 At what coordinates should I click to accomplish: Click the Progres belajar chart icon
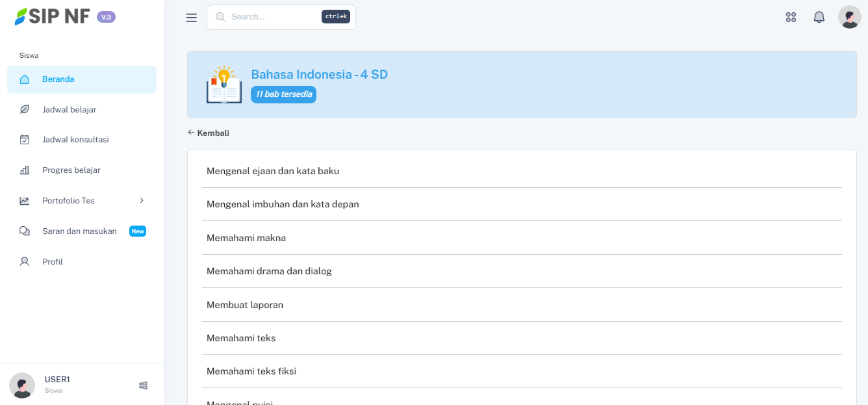(25, 170)
